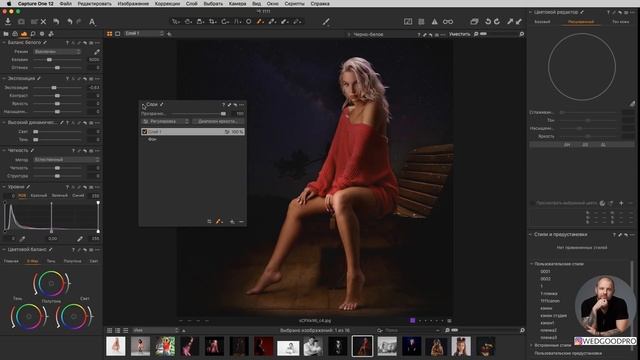Switch viewer to single-image view mode
Screen dimensions: 640x360
pos(118,34)
